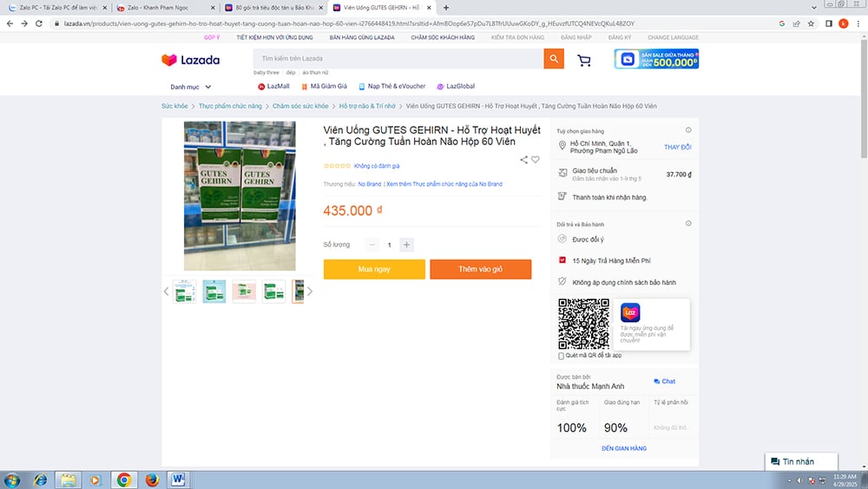Image resolution: width=868 pixels, height=489 pixels.
Task: Click Xem thêm Thực phẩm chức năng link
Action: click(x=444, y=184)
